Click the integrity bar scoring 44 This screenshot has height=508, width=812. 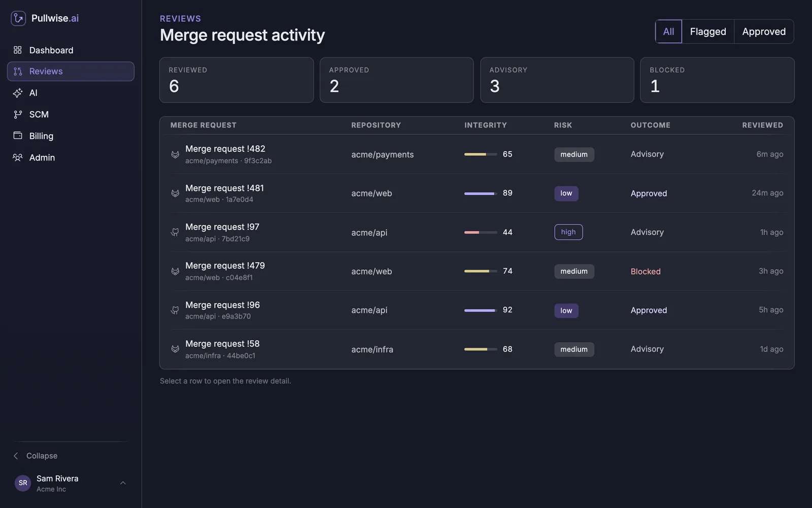click(481, 232)
